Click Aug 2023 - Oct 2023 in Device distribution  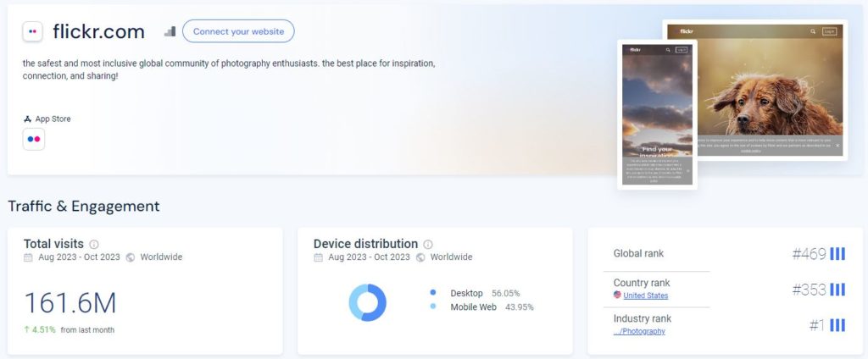point(370,257)
